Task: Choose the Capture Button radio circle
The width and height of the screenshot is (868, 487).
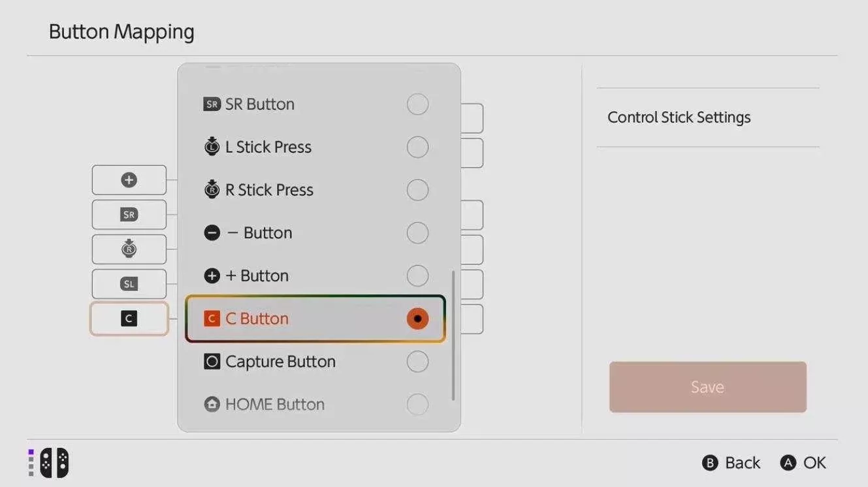Action: pyautogui.click(x=417, y=362)
